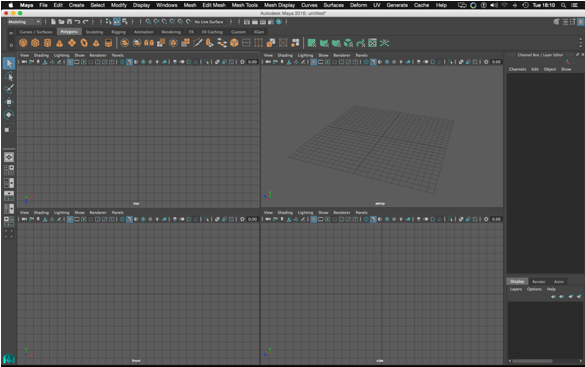Open the UV Editor shelf icon
585x367 pixels.
[372, 43]
